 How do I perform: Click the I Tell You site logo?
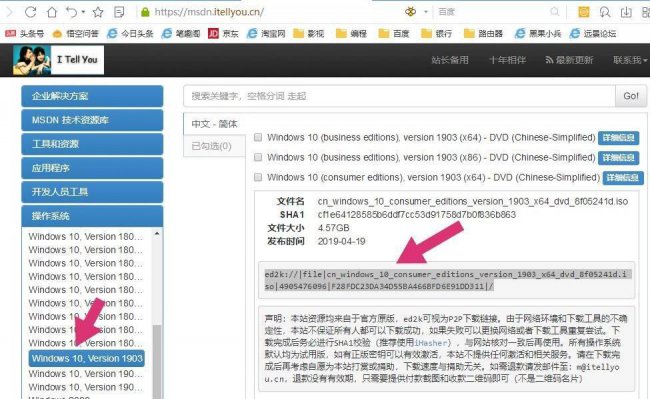coord(58,60)
